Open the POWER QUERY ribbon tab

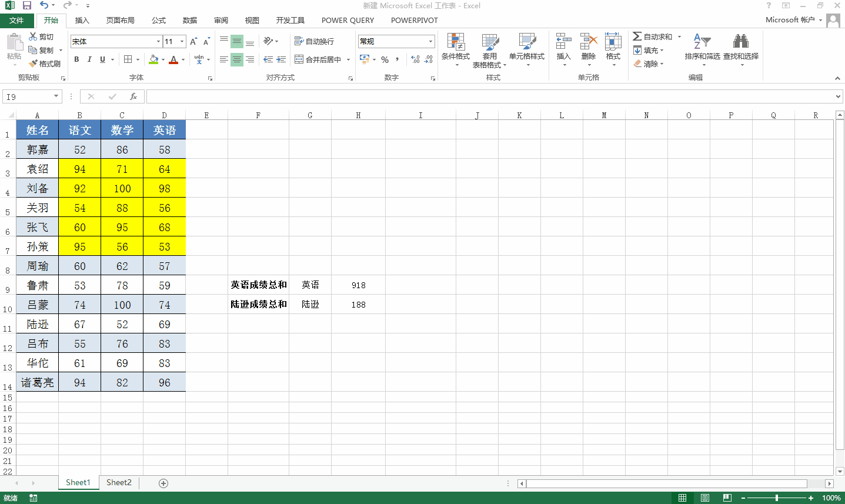point(346,20)
